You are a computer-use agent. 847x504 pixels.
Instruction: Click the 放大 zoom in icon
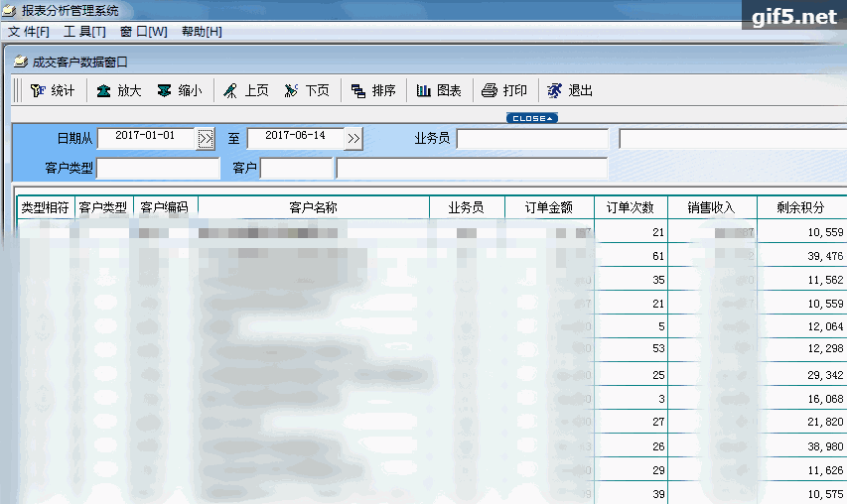tap(118, 90)
